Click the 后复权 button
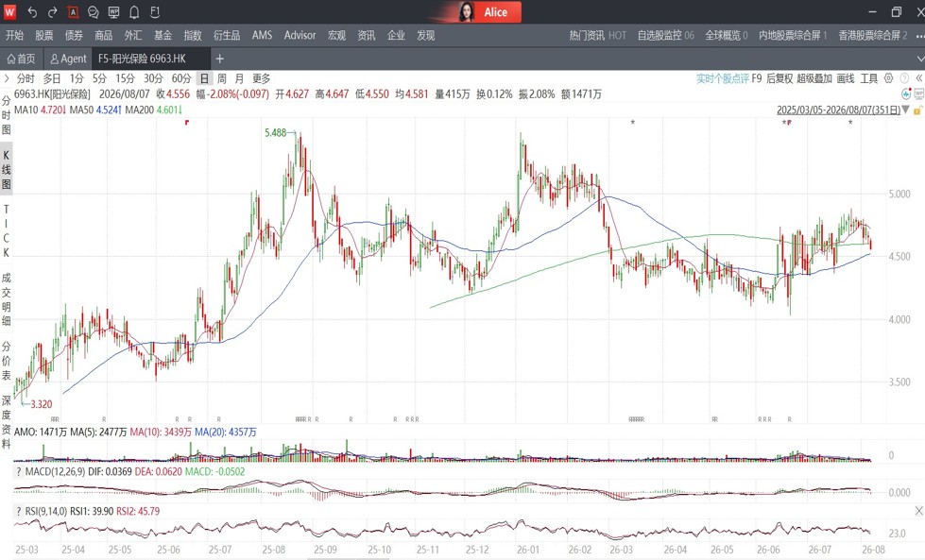Image resolution: width=925 pixels, height=560 pixels. (x=779, y=78)
